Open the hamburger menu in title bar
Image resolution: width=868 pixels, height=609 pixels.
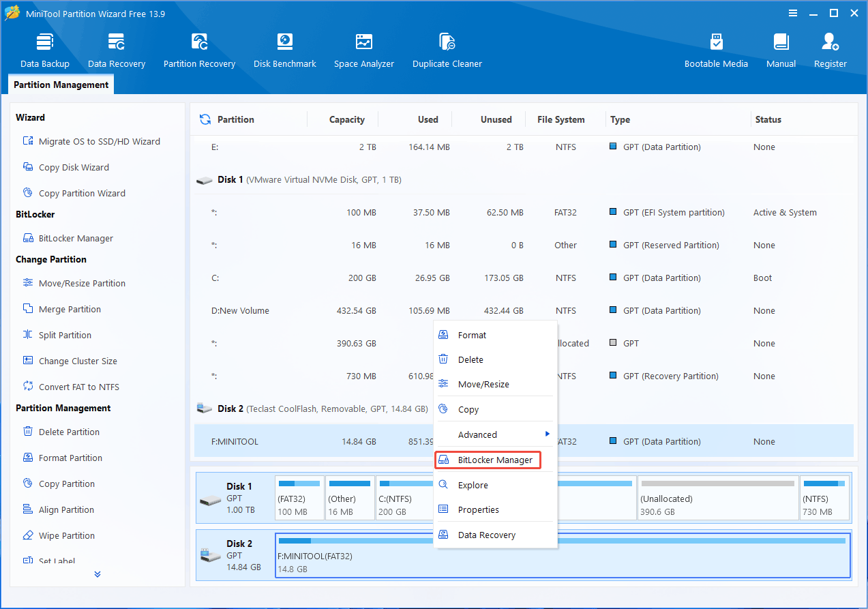[x=793, y=13]
